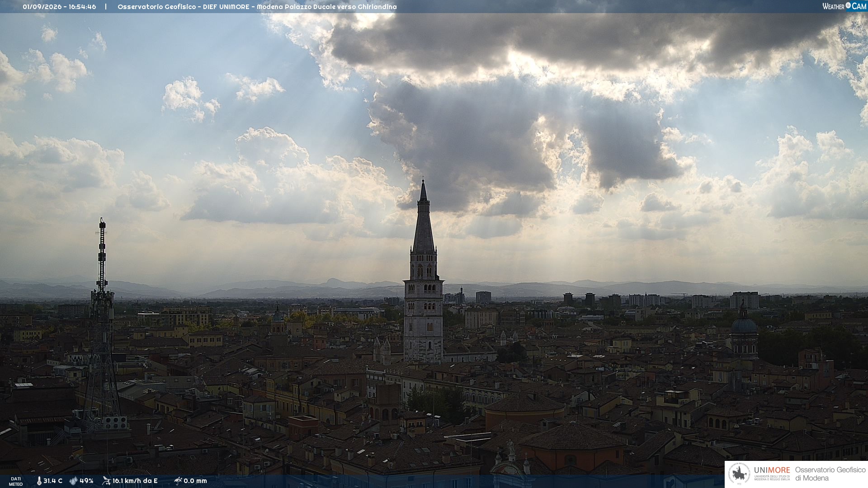Click the wind anemometer icon

[x=106, y=481]
